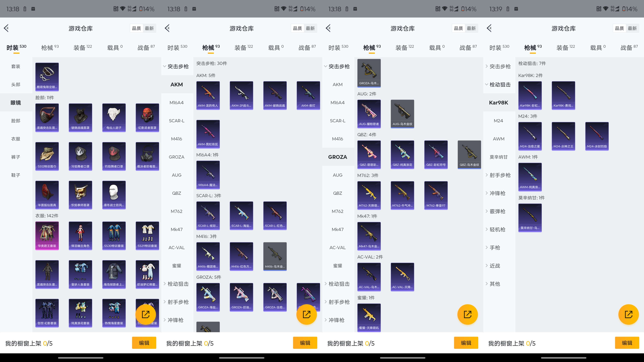This screenshot has height=362, width=644.
Task: Open the Kar98K-彩虹 sniper skin
Action: [530, 95]
